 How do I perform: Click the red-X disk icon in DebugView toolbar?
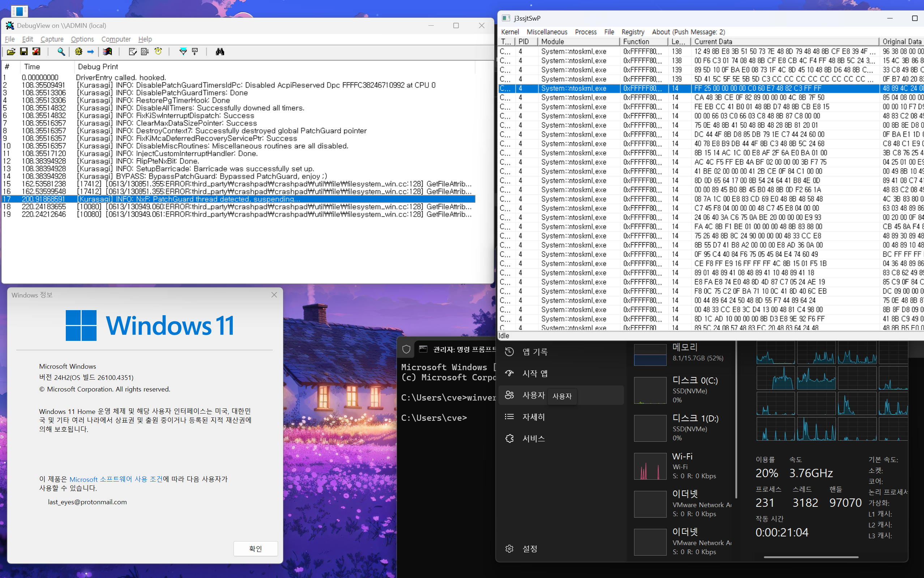coord(36,52)
